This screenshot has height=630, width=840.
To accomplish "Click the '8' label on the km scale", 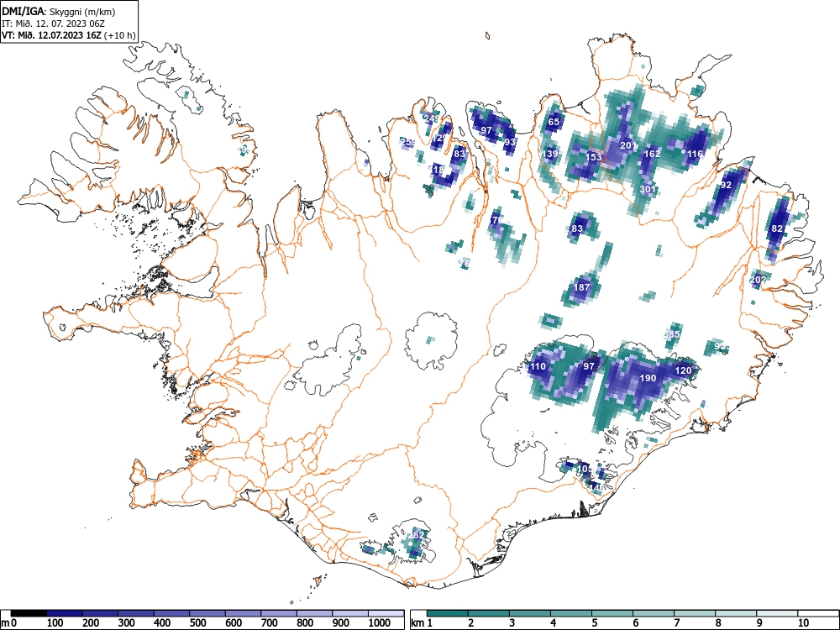I will coord(718,623).
